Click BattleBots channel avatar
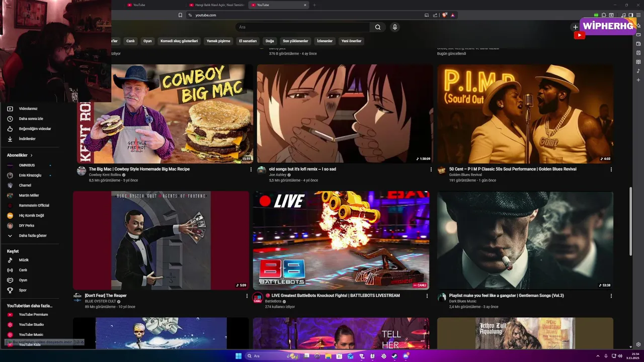Image resolution: width=644 pixels, height=362 pixels. pyautogui.click(x=258, y=298)
